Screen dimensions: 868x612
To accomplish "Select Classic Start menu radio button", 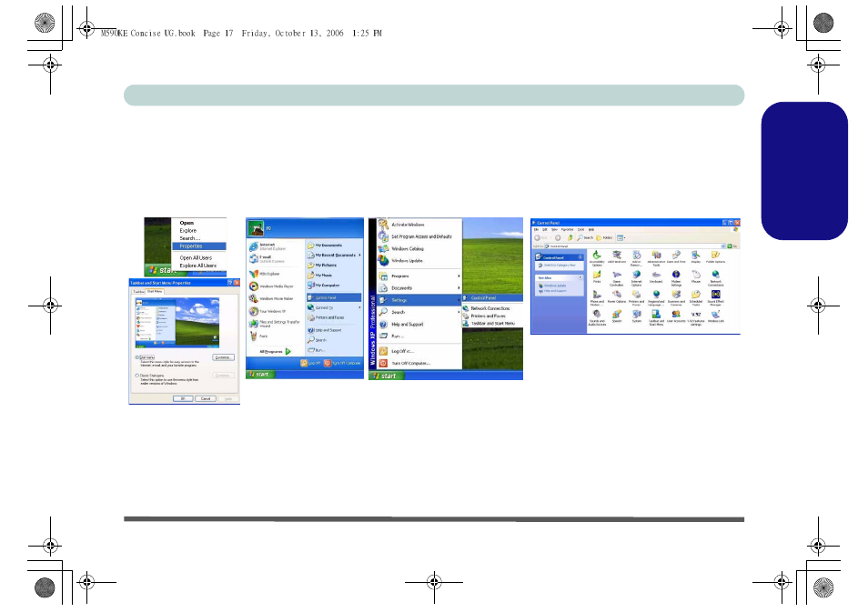I will (137, 376).
